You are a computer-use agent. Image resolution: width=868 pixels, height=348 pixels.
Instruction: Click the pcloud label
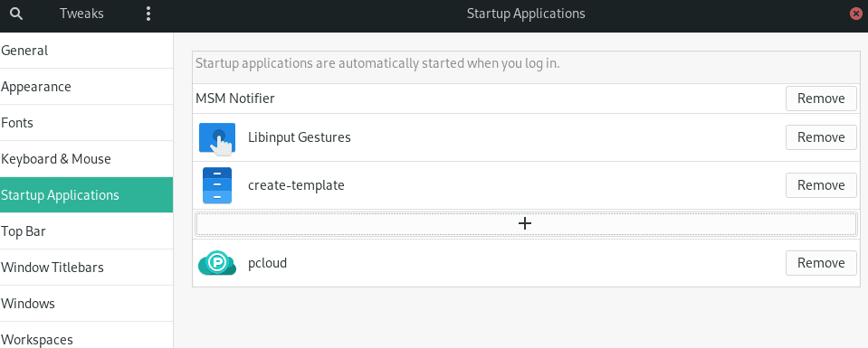tap(267, 263)
